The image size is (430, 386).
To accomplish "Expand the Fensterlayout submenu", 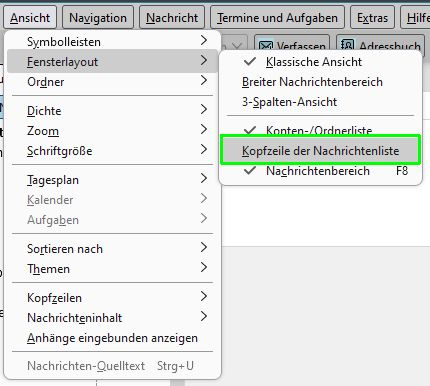I will (x=112, y=61).
